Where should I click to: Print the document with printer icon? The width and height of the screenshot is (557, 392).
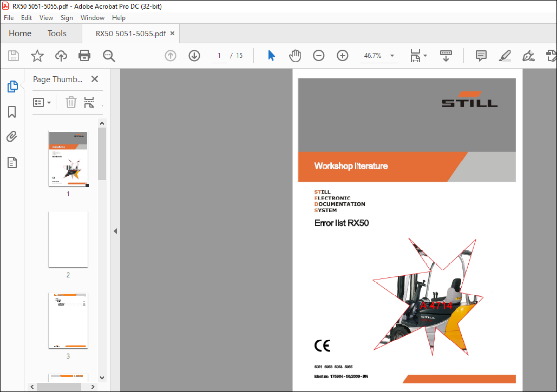pos(84,56)
